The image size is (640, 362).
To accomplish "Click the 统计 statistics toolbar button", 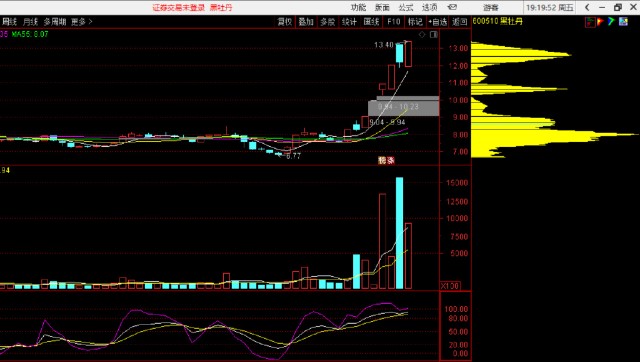I will [349, 22].
